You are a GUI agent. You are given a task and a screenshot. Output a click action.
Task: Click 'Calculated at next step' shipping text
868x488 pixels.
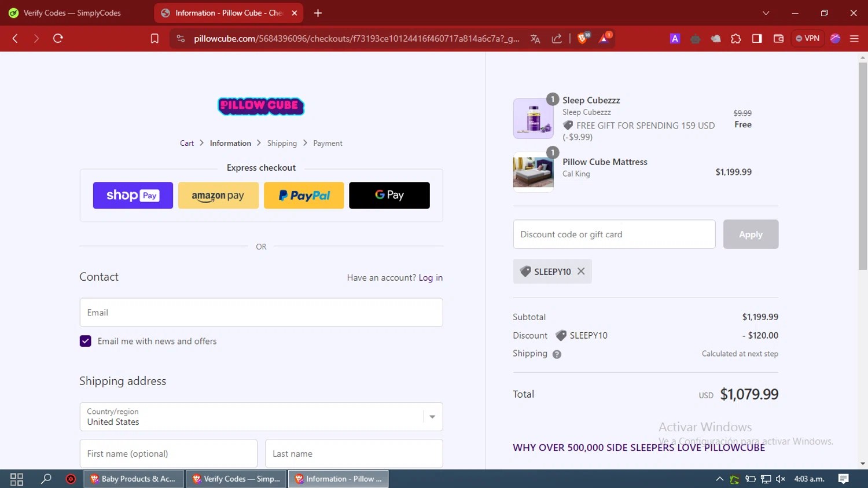click(x=740, y=354)
